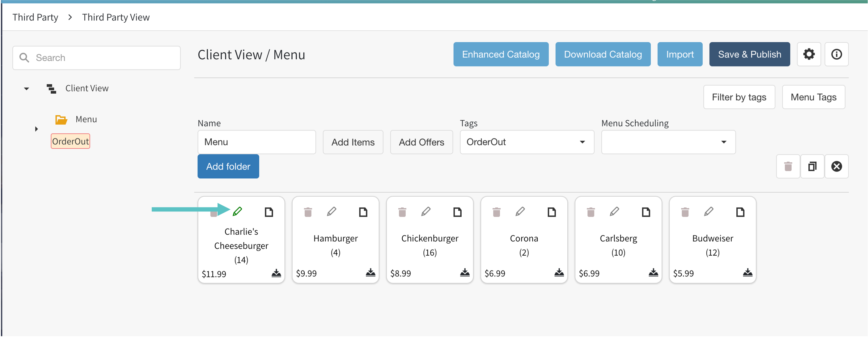Select the Menu folder in tree
Viewport: 868px width, 337px height.
[86, 119]
